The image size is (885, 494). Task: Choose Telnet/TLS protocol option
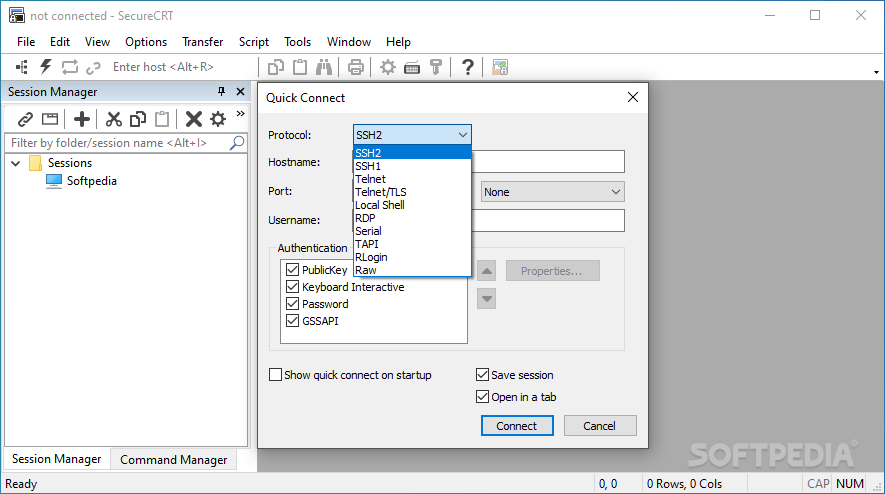point(412,192)
